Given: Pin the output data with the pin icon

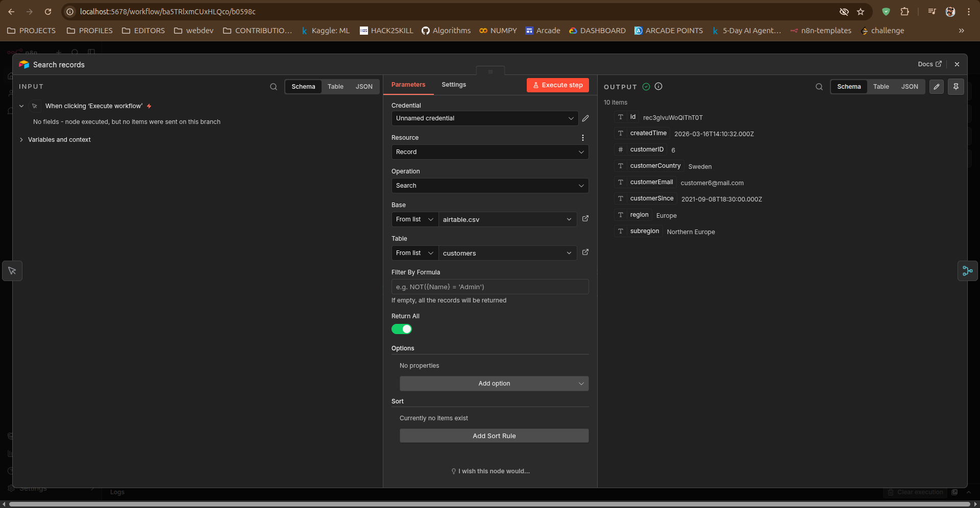Looking at the screenshot, I should (956, 87).
